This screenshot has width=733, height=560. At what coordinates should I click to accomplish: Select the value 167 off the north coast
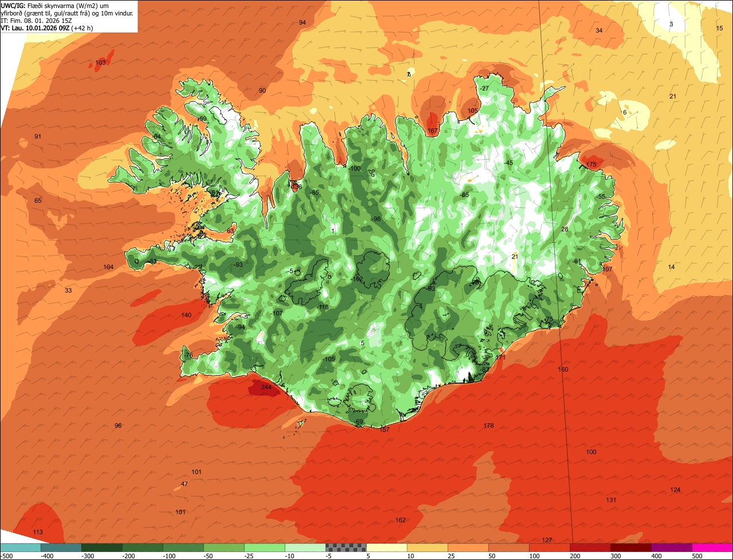(432, 131)
